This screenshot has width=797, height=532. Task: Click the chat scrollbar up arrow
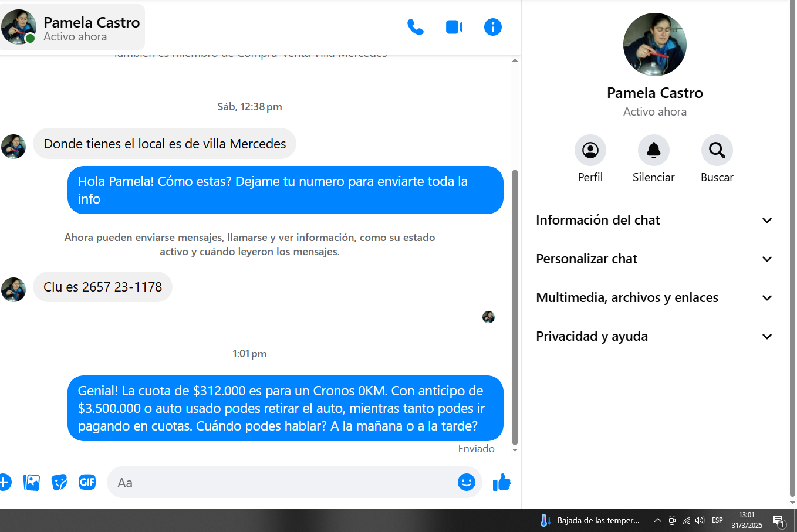pyautogui.click(x=515, y=60)
